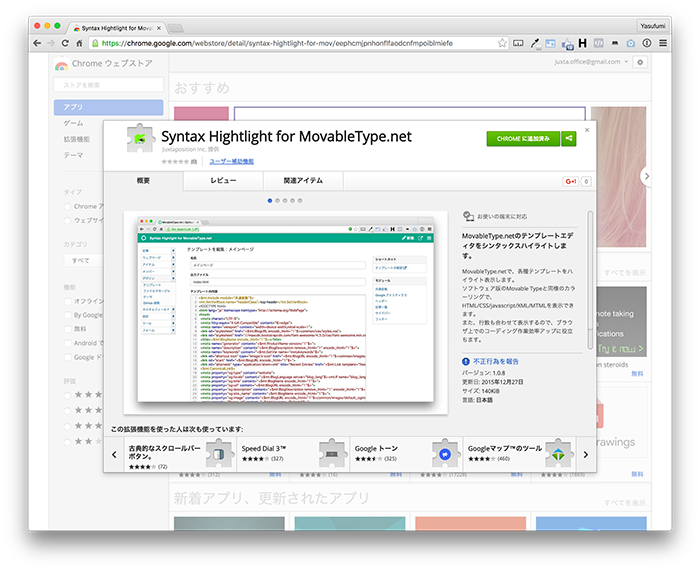Enable the 無料 filter checkbox
Viewport: 700px width, 571px height.
click(x=67, y=329)
